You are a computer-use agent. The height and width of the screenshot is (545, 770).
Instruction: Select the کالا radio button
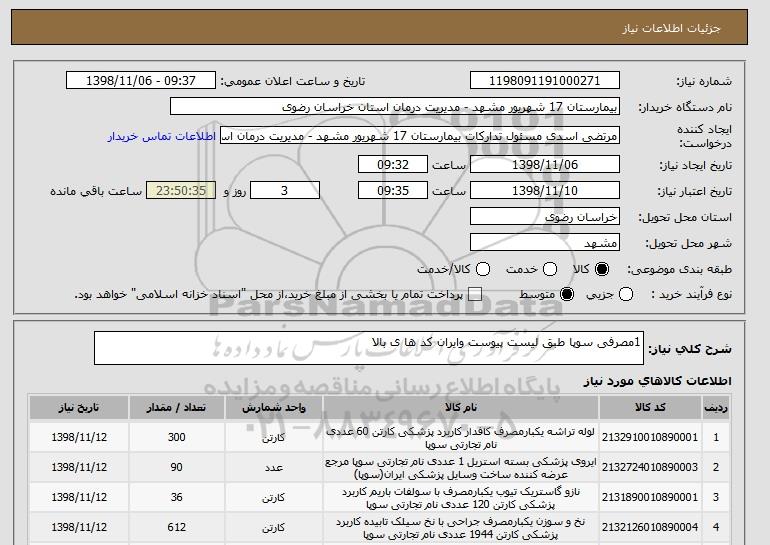[602, 269]
